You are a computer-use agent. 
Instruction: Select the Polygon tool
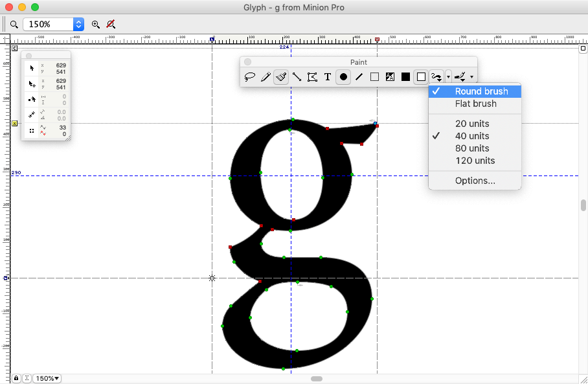click(312, 77)
